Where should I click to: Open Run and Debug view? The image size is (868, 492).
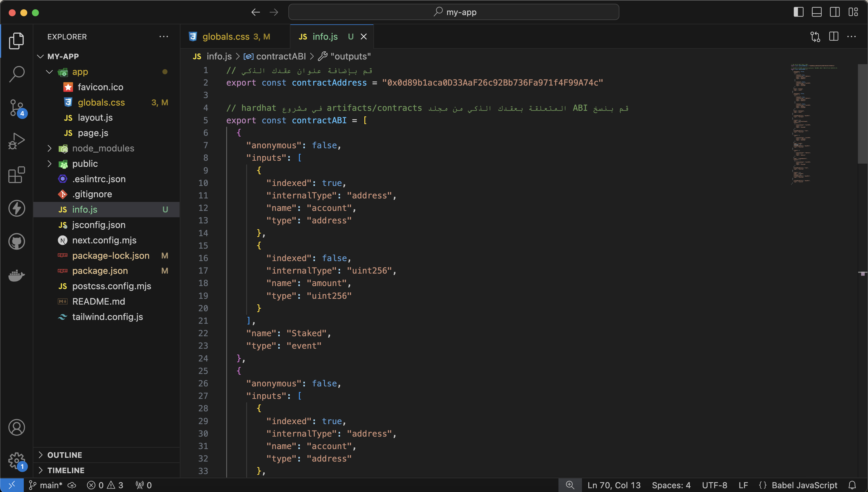point(16,141)
